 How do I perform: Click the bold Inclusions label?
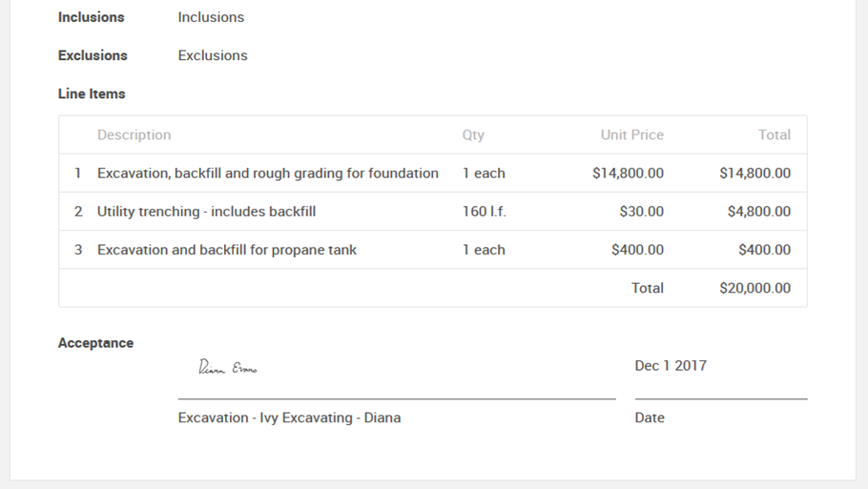(91, 17)
